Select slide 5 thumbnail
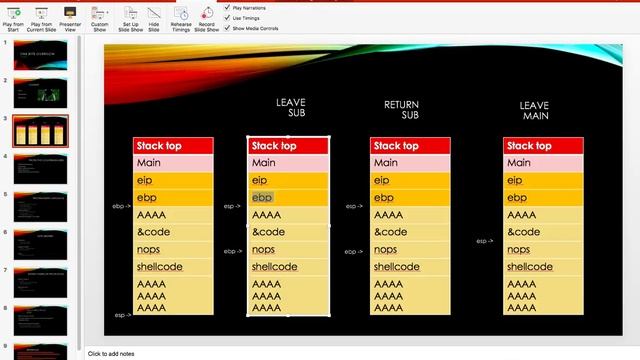Viewport: 640px width, 360px height. click(40, 207)
